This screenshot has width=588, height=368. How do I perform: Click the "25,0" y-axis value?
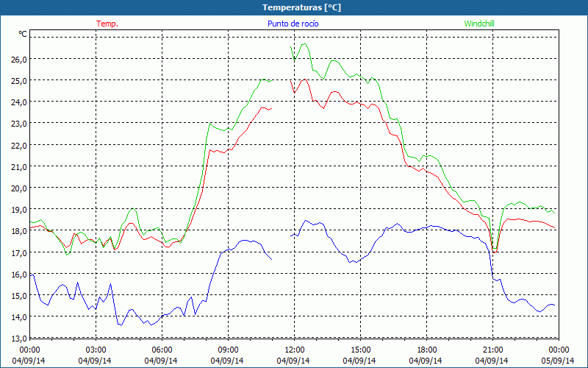tap(18, 81)
